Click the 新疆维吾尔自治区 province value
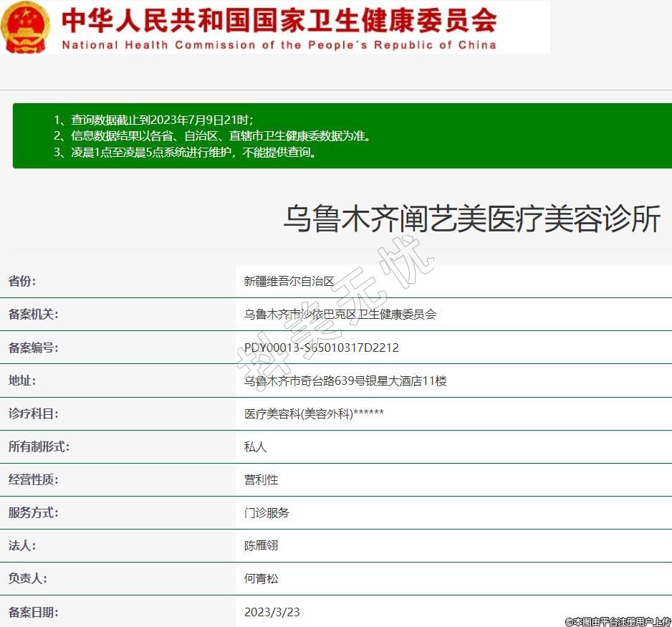The image size is (672, 627). click(289, 282)
